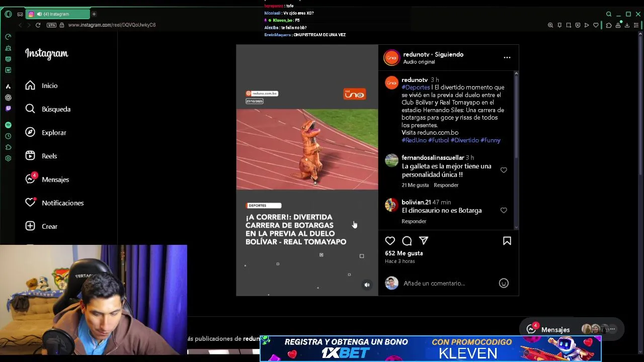
Task: Like the reel with the heart icon
Action: (390, 241)
